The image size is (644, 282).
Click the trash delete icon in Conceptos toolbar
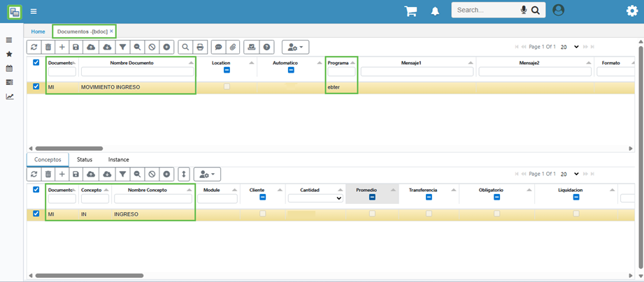48,174
